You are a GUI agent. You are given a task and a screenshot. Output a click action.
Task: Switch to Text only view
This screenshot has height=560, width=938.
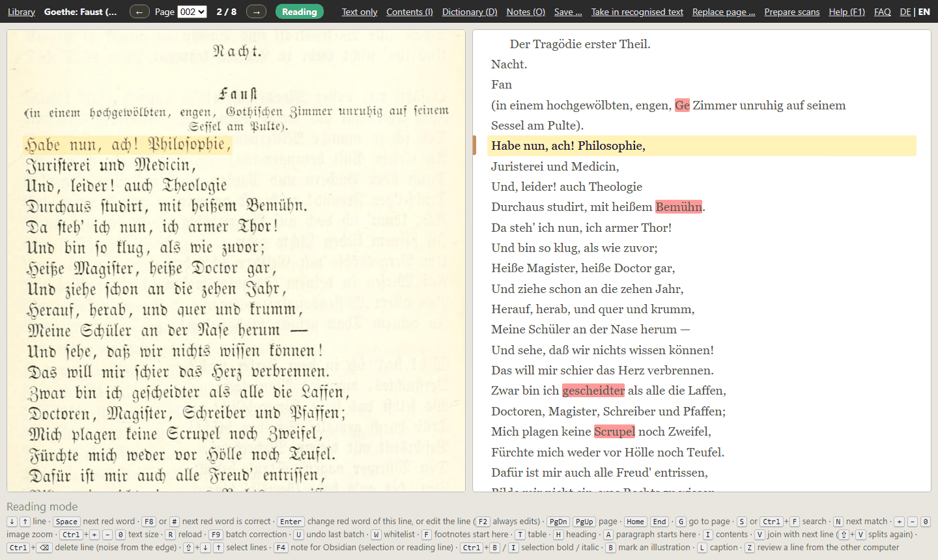[360, 12]
